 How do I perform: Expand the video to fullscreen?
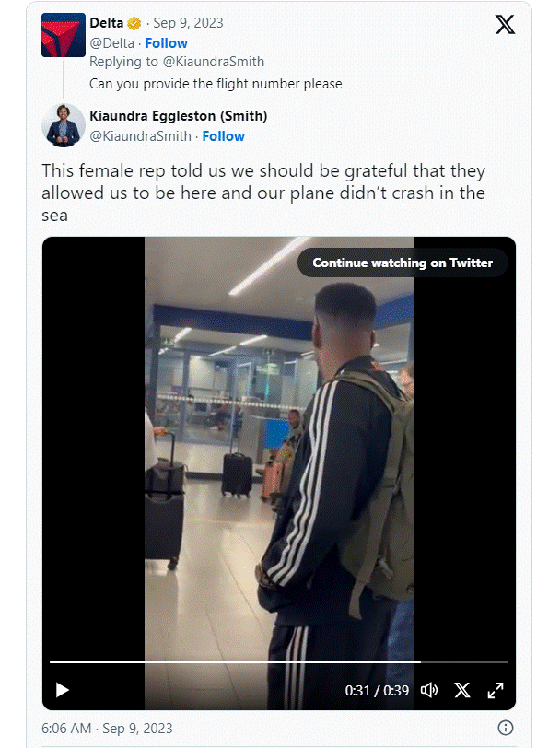[496, 690]
